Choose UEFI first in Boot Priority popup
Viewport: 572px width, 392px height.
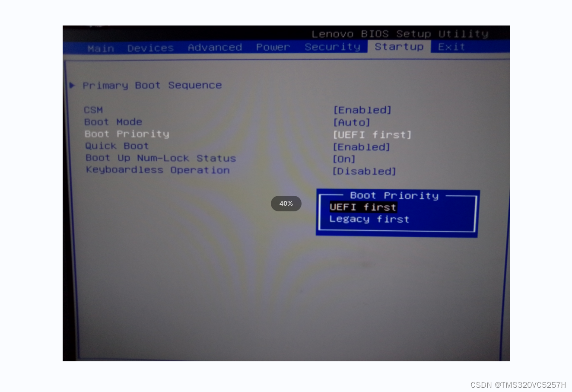363,207
